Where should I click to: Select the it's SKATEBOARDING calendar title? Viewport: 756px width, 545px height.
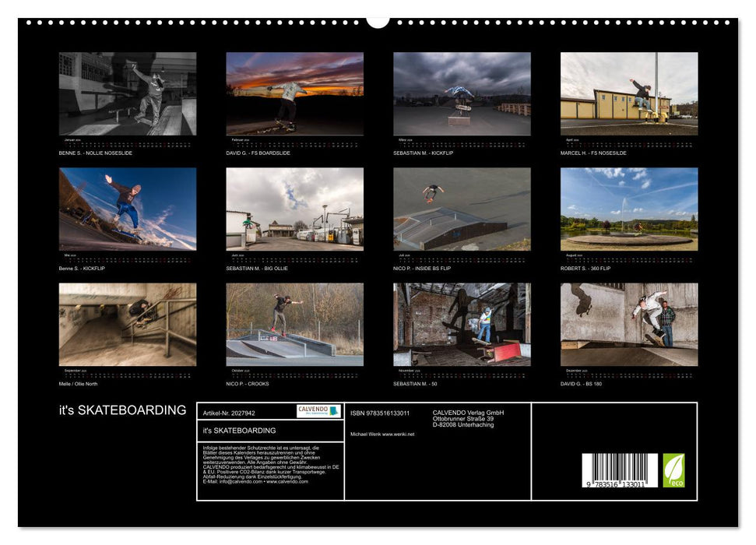[121, 408]
